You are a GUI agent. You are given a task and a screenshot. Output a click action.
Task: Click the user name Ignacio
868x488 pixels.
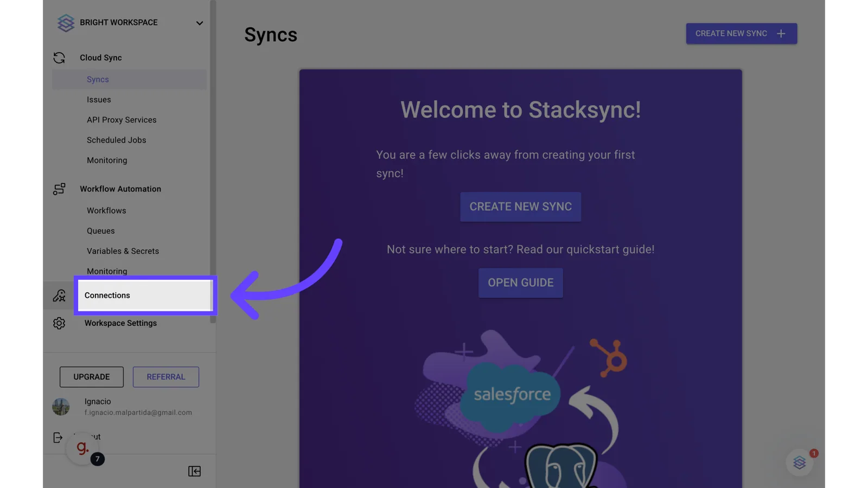(x=98, y=402)
